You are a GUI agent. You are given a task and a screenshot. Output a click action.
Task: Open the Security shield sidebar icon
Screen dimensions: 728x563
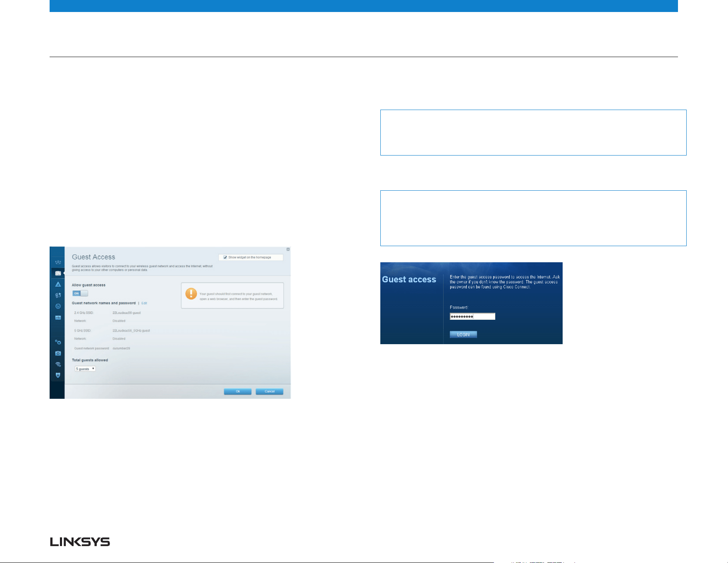[x=58, y=375]
